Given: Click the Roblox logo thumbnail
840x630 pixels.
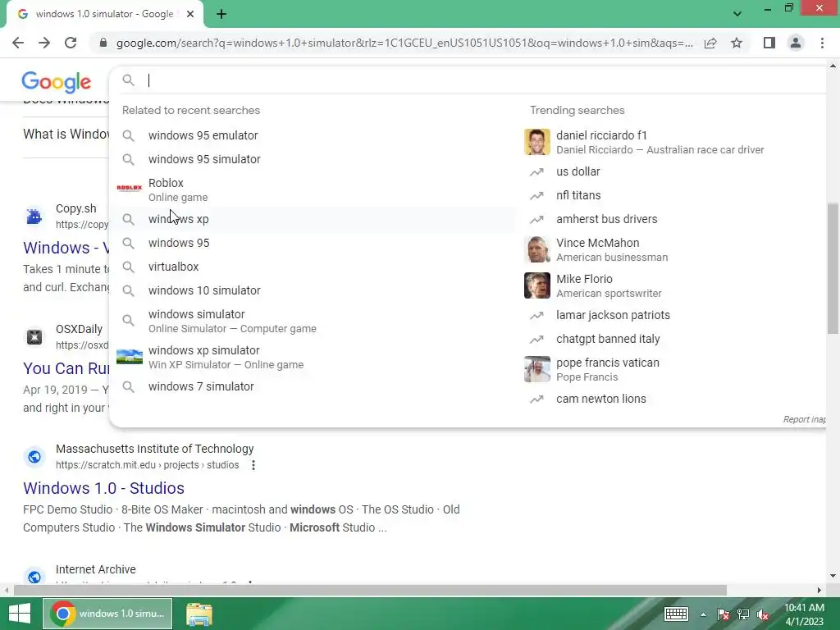Looking at the screenshot, I should 129,188.
